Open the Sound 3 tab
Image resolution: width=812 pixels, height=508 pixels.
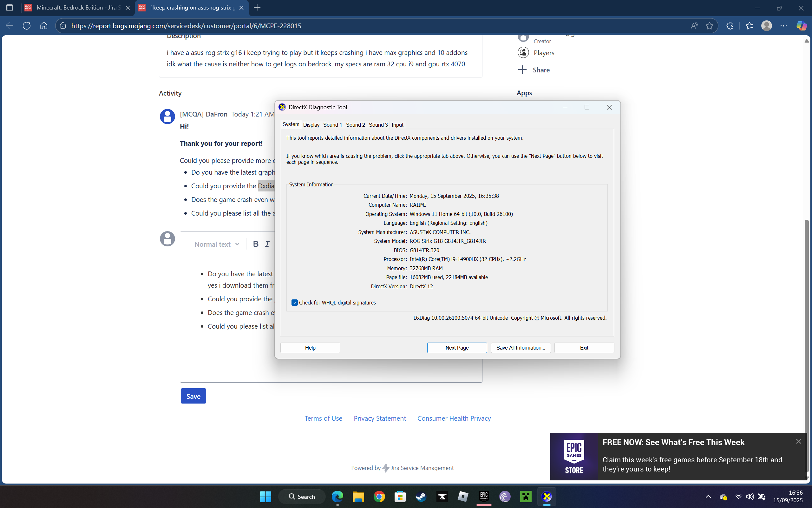(x=378, y=125)
